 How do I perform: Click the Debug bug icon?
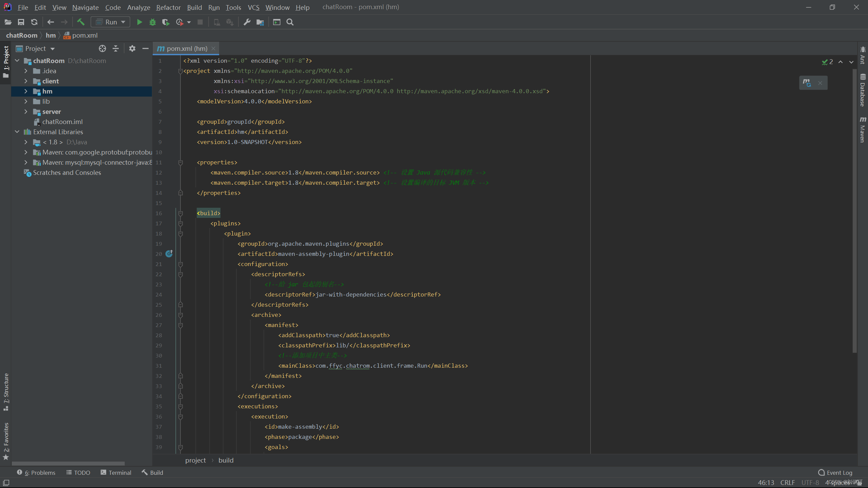pyautogui.click(x=153, y=22)
